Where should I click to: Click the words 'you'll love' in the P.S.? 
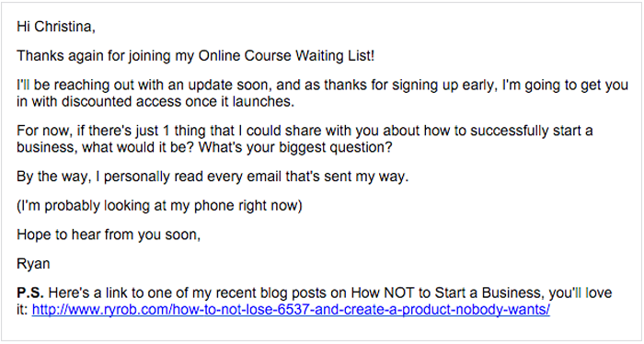(x=581, y=293)
